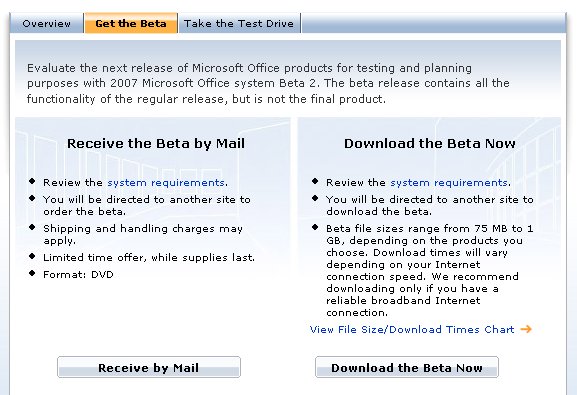Click the bullet icon beside Limited time offer
The height and width of the screenshot is (395, 577).
click(32, 256)
